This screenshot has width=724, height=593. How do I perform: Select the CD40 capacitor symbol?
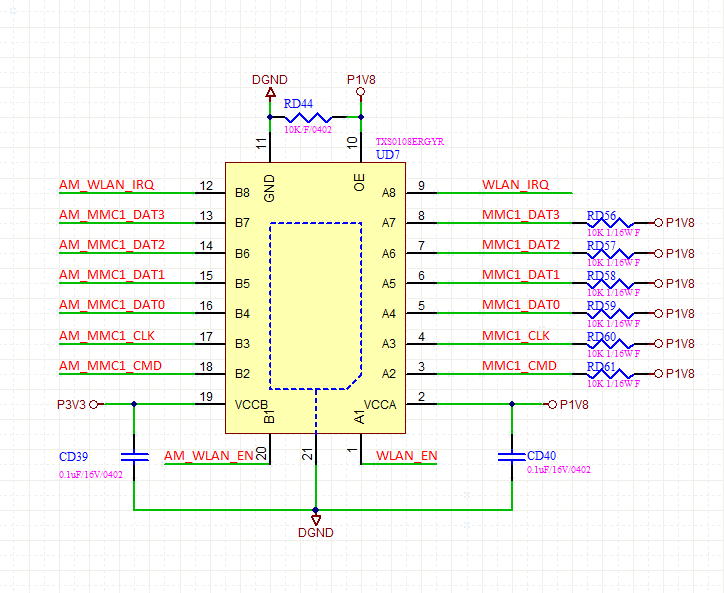[x=512, y=457]
